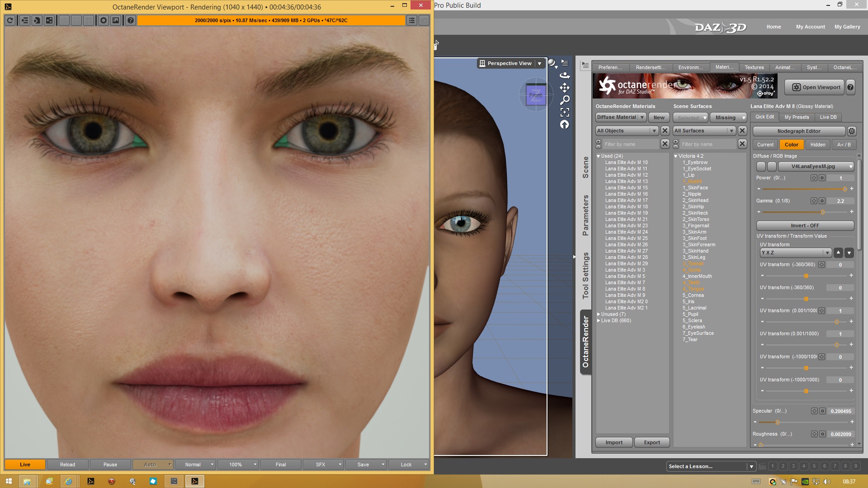
Task: Toggle the Live render mode button
Action: coord(25,465)
